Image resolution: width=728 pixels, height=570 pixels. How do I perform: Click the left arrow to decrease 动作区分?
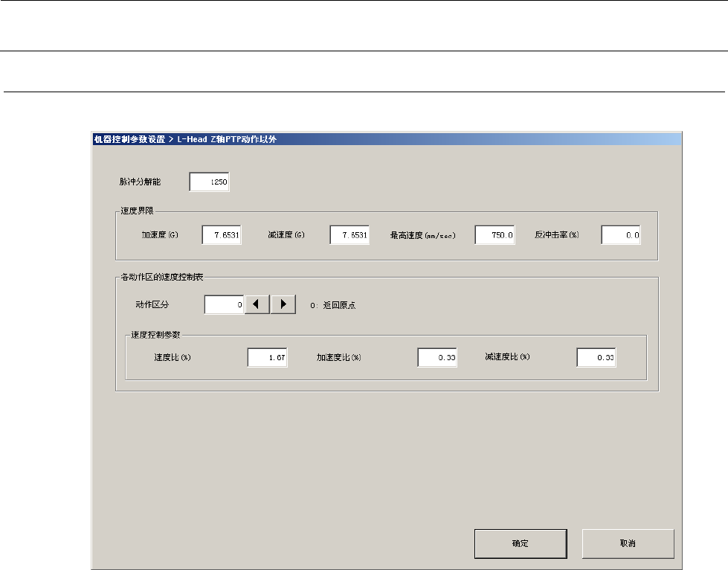tap(257, 305)
